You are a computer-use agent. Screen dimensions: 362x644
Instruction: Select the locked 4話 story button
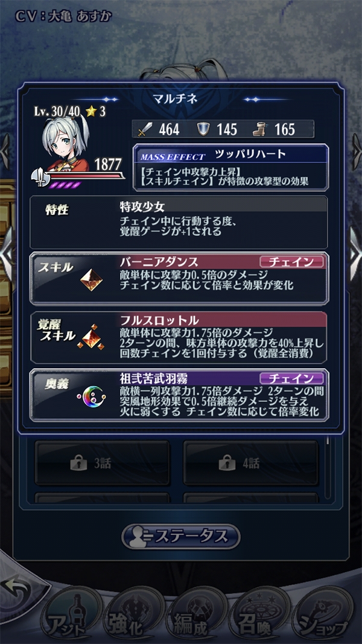250,464
